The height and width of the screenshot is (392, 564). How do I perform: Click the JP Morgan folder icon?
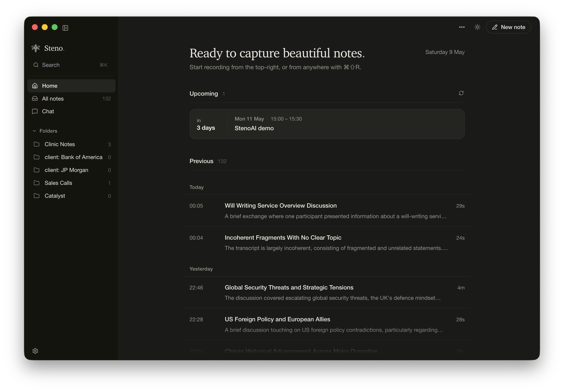[x=37, y=170]
